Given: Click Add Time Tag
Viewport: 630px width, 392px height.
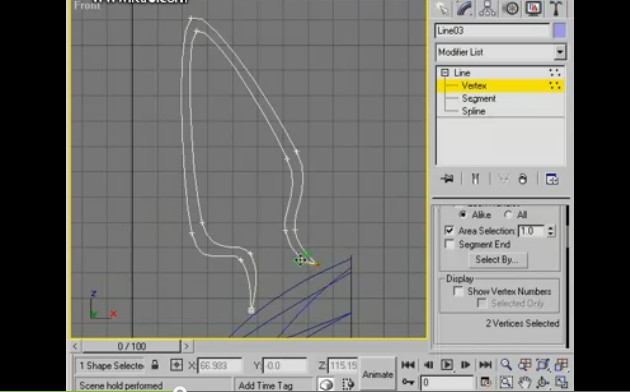Looking at the screenshot, I should pos(266,386).
